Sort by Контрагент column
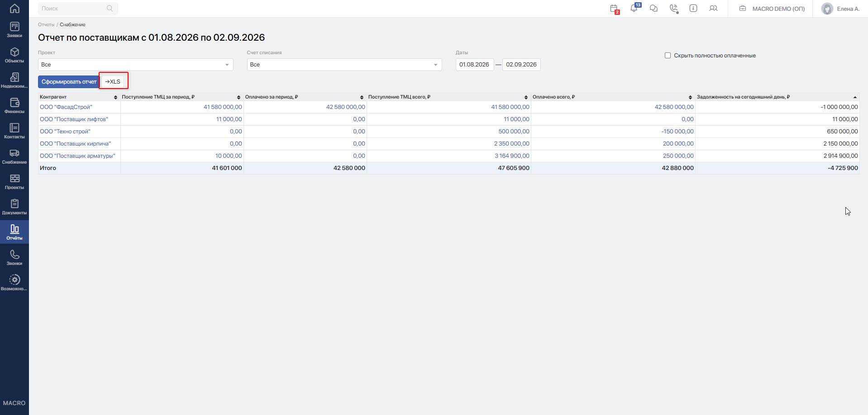This screenshot has width=868, height=415. click(78, 97)
